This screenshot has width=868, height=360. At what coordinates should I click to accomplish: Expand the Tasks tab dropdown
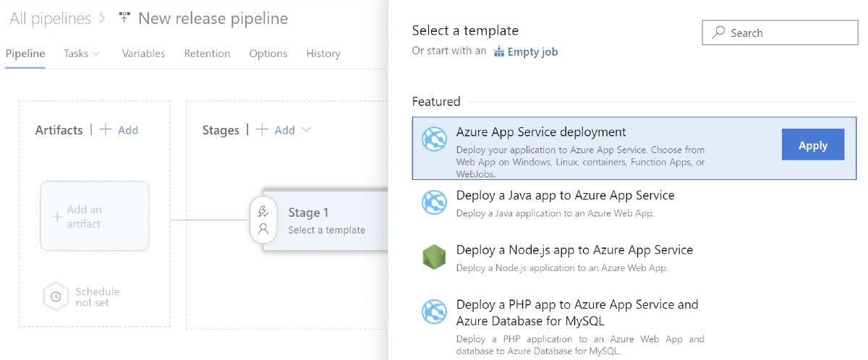click(82, 53)
